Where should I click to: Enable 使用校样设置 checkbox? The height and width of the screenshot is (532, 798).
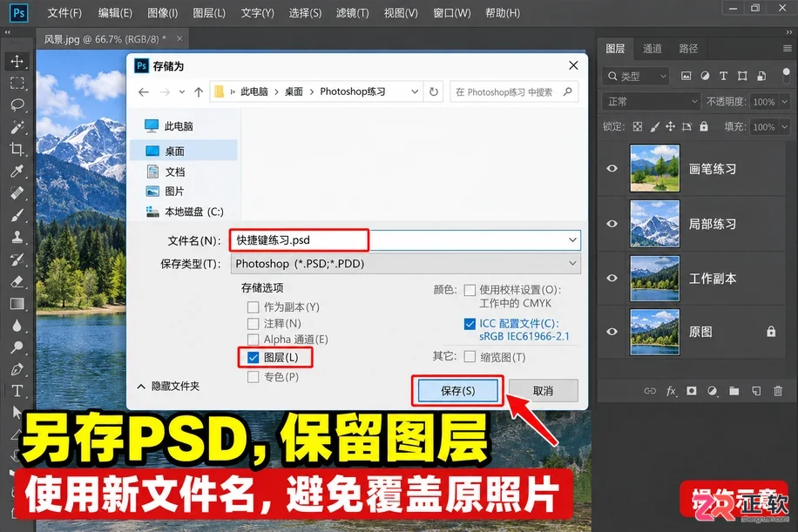tap(470, 290)
